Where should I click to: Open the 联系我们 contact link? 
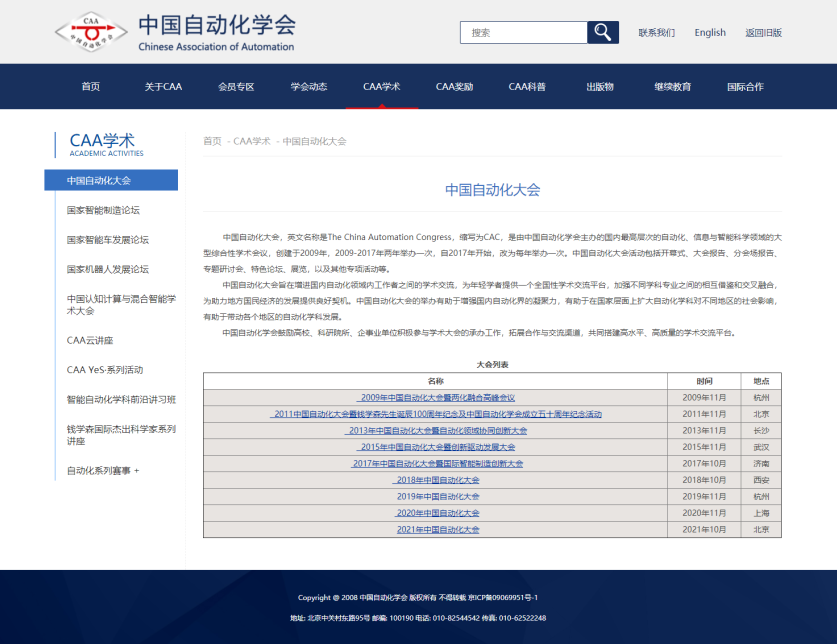click(x=656, y=33)
